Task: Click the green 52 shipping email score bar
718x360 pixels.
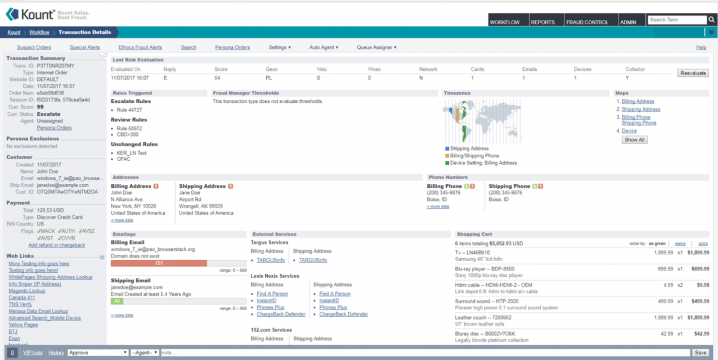Action: [x=117, y=301]
